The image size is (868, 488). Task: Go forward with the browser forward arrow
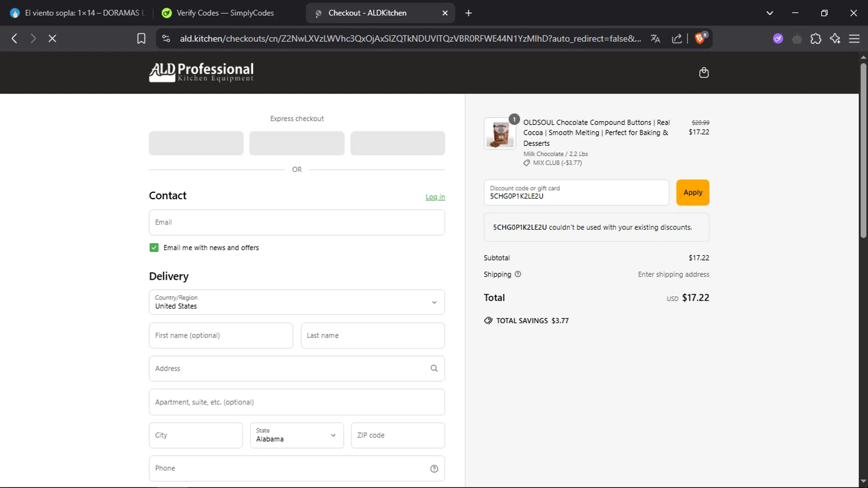pos(33,38)
